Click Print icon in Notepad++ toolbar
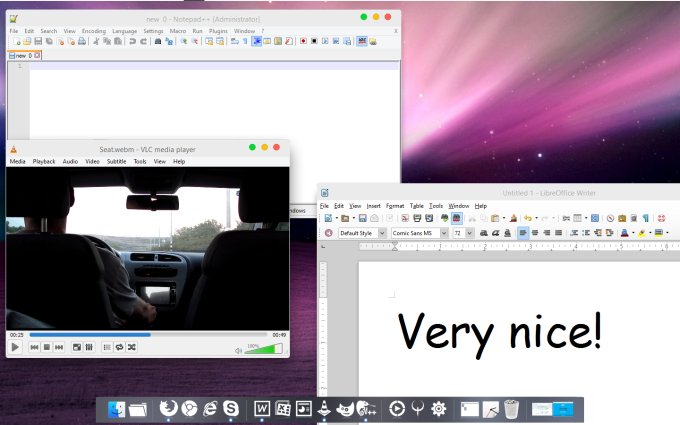Image resolution: width=680 pixels, height=425 pixels. (82, 41)
